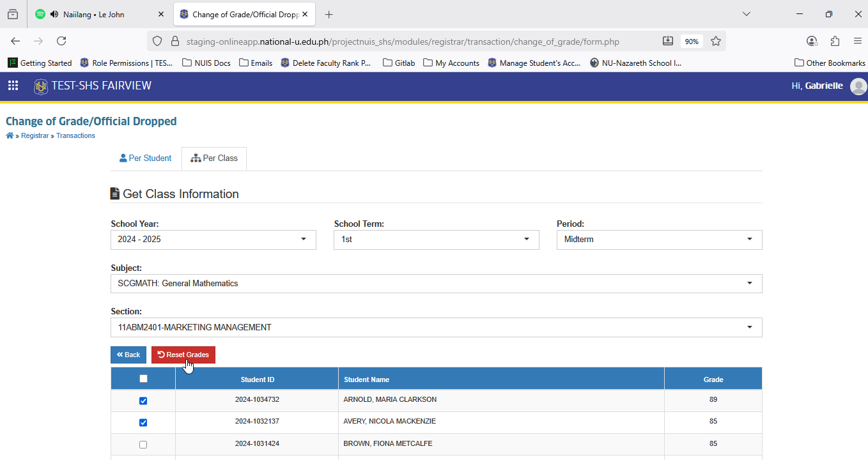This screenshot has width=868, height=460.
Task: Close the Change of Grade tab
Action: pyautogui.click(x=306, y=14)
